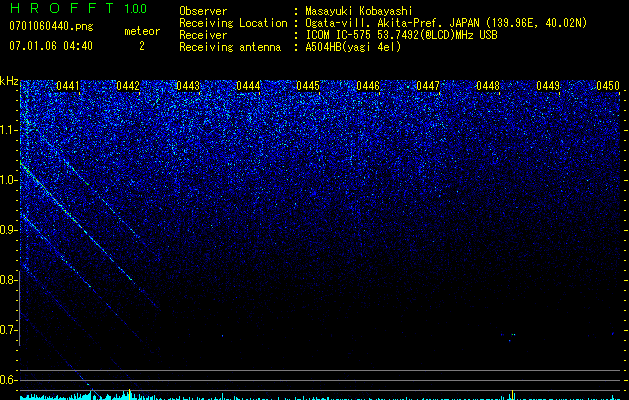Click the 0.7 kHz axis label
Image resolution: width=629 pixels, height=400 pixels.
pos(8,330)
